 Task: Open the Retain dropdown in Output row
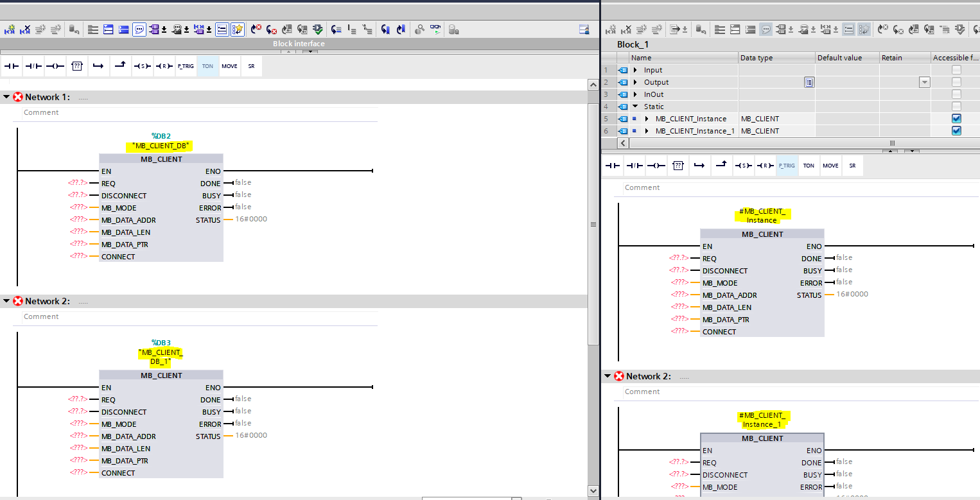click(924, 82)
